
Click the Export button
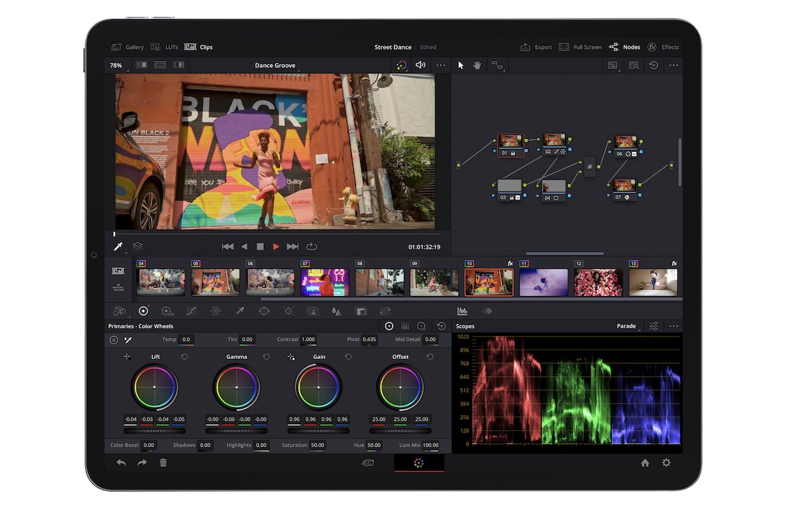tap(536, 47)
